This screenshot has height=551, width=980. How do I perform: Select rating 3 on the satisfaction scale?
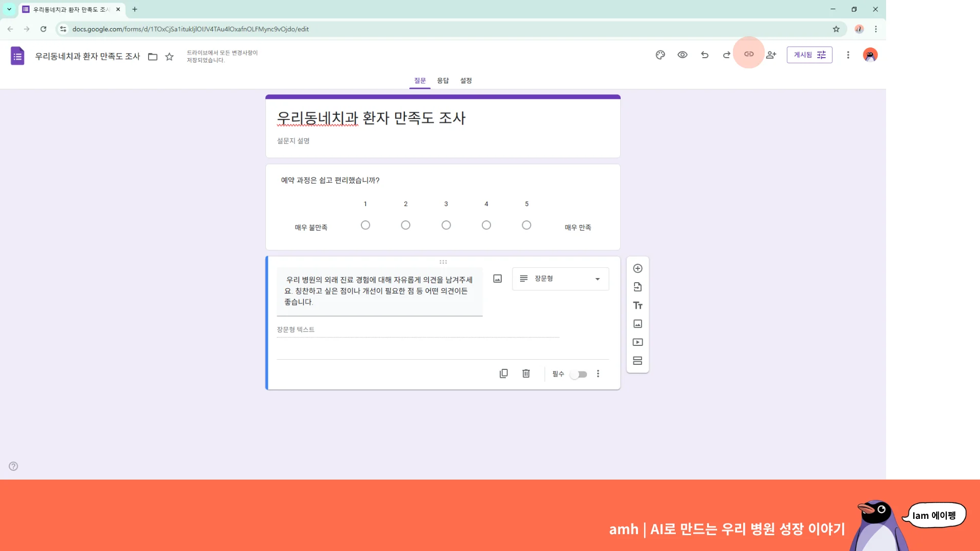point(446,224)
